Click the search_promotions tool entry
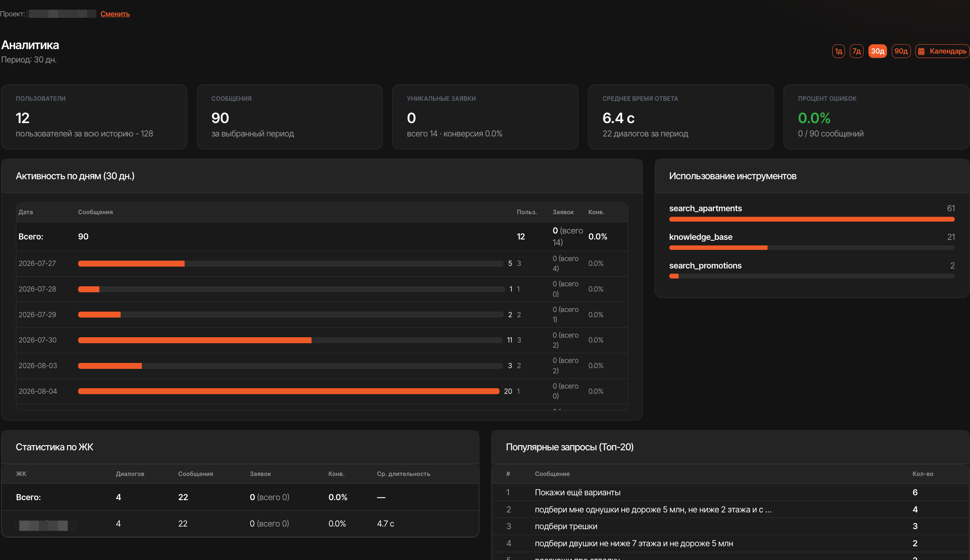Viewport: 970px width, 560px height. pos(812,270)
